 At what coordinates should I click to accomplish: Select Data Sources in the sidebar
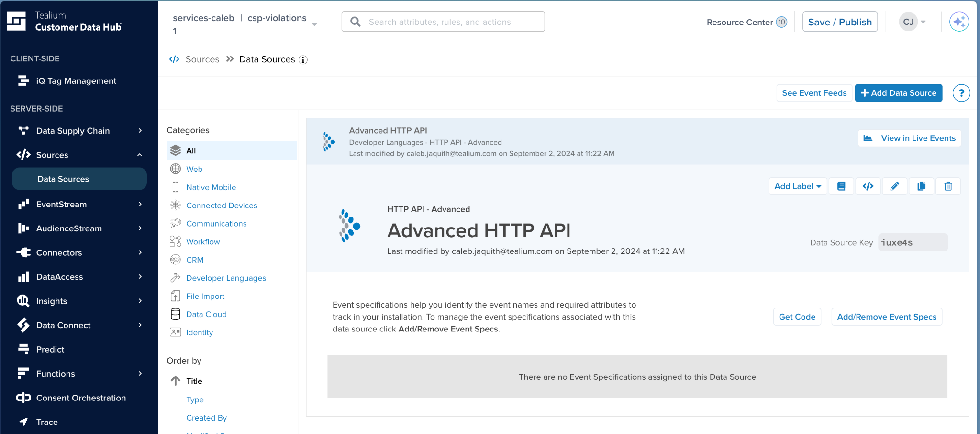pos(79,179)
